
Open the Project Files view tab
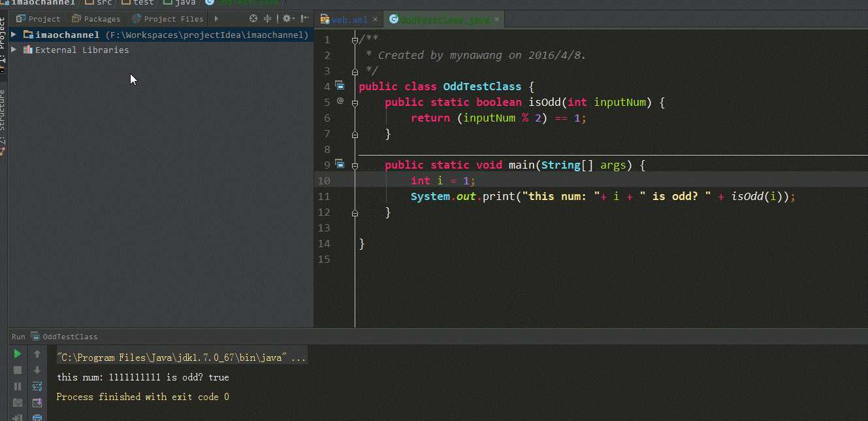click(x=168, y=19)
